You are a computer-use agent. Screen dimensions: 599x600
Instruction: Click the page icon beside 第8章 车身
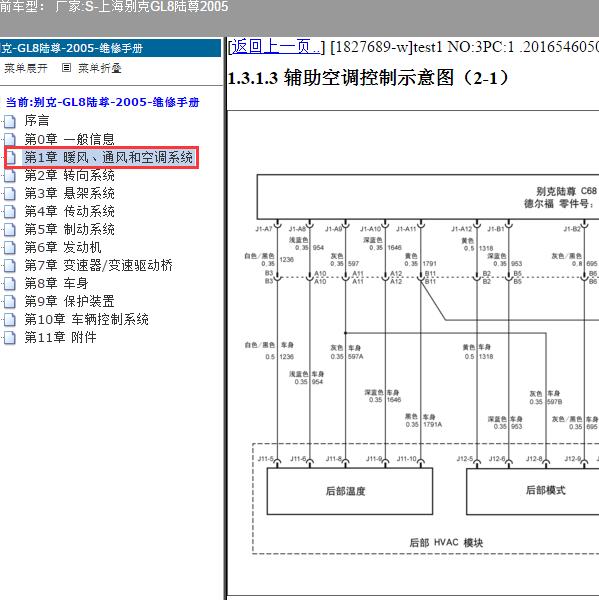pos(10,284)
